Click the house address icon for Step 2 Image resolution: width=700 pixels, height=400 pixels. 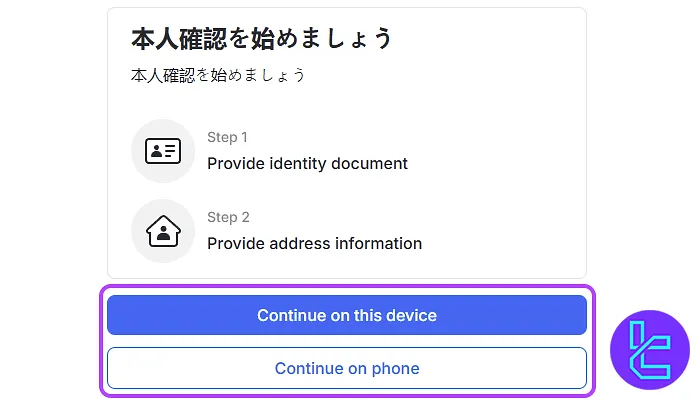163,231
